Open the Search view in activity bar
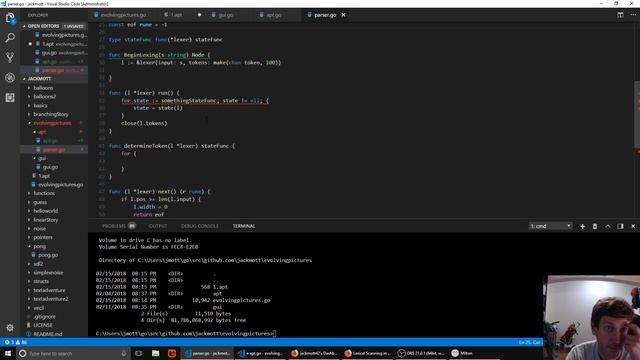 click(x=10, y=38)
